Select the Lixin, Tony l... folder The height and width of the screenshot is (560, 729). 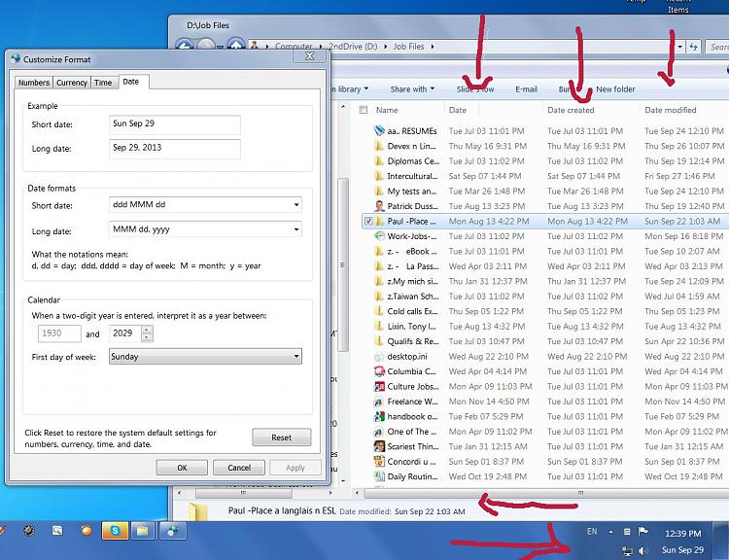coord(412,327)
